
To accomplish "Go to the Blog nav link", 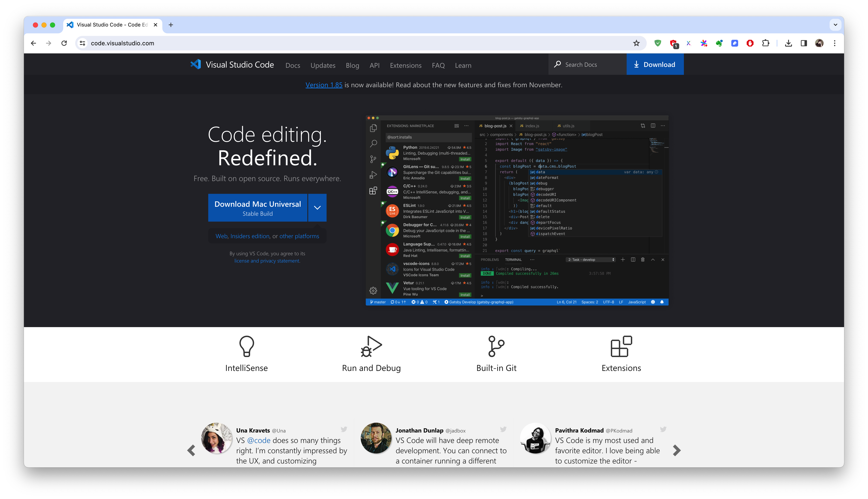I will (352, 65).
